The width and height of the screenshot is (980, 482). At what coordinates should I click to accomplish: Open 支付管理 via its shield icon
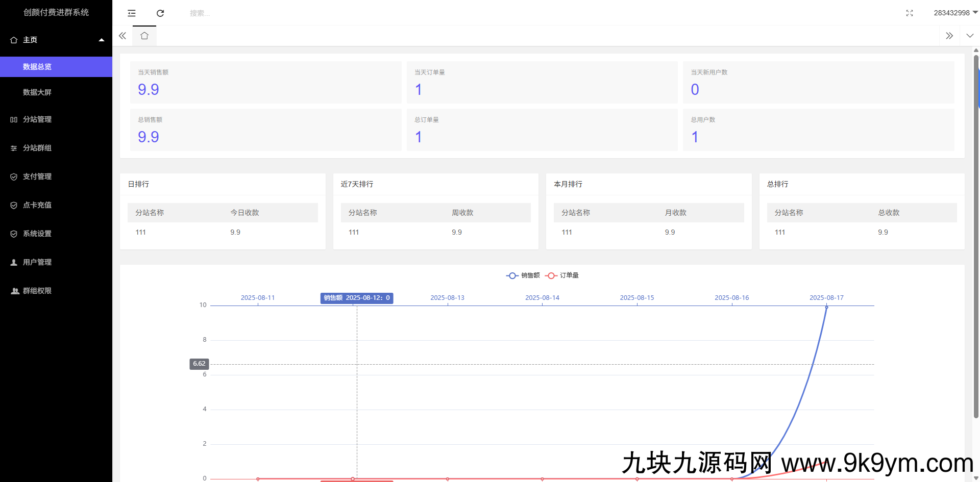click(13, 176)
